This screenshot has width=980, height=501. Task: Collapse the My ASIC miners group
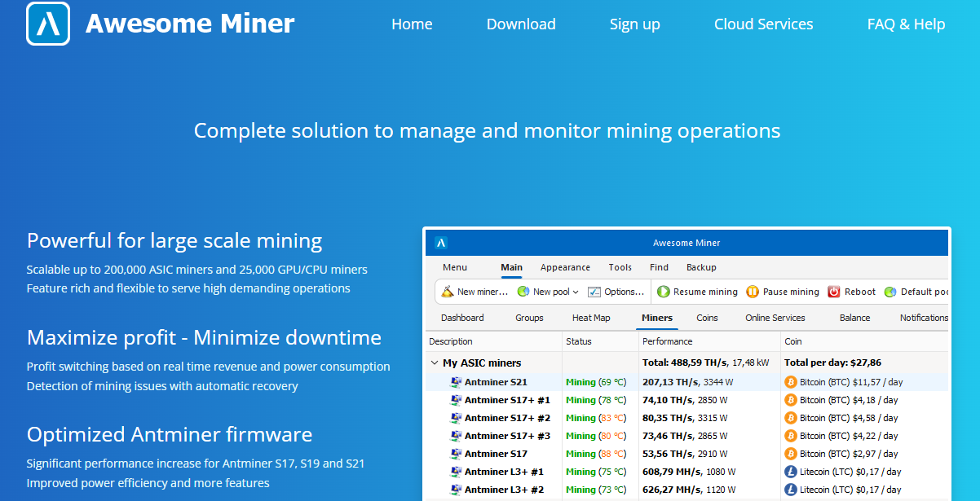pos(434,363)
